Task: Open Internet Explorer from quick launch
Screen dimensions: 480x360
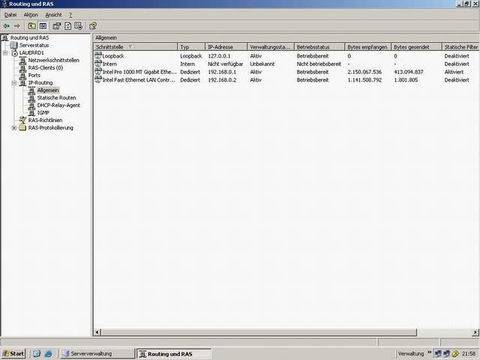Action: pos(48,354)
